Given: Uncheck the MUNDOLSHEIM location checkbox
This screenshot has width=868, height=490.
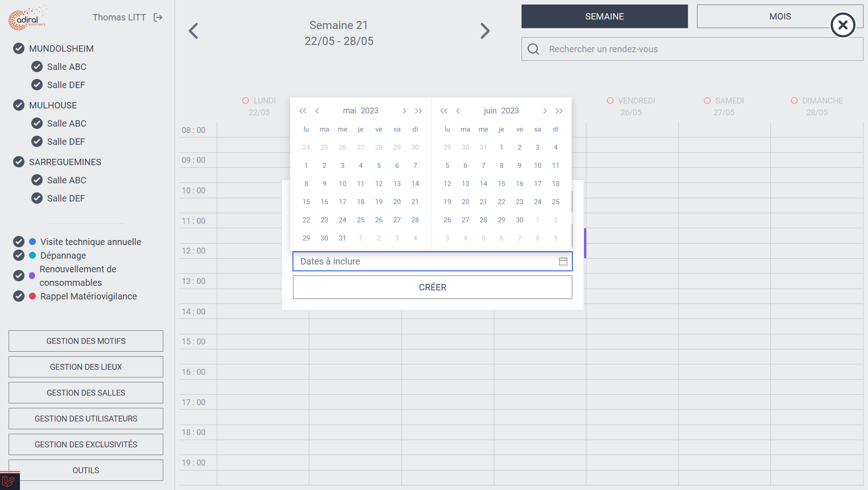Looking at the screenshot, I should click(x=19, y=49).
